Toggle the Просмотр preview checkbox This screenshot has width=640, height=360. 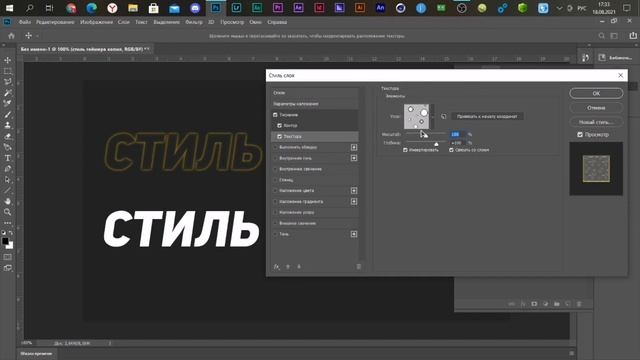[580, 134]
